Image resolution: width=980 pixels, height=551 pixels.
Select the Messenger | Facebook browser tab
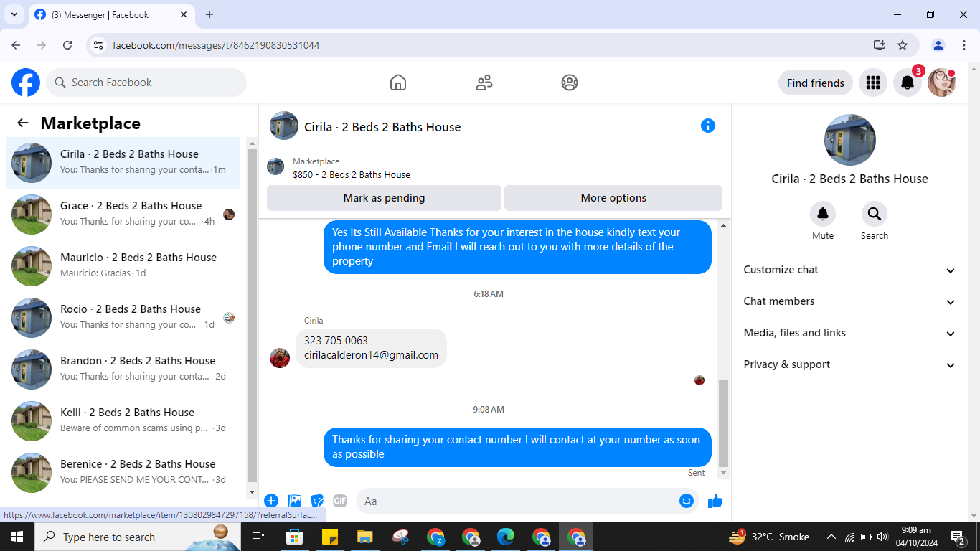pos(111,14)
